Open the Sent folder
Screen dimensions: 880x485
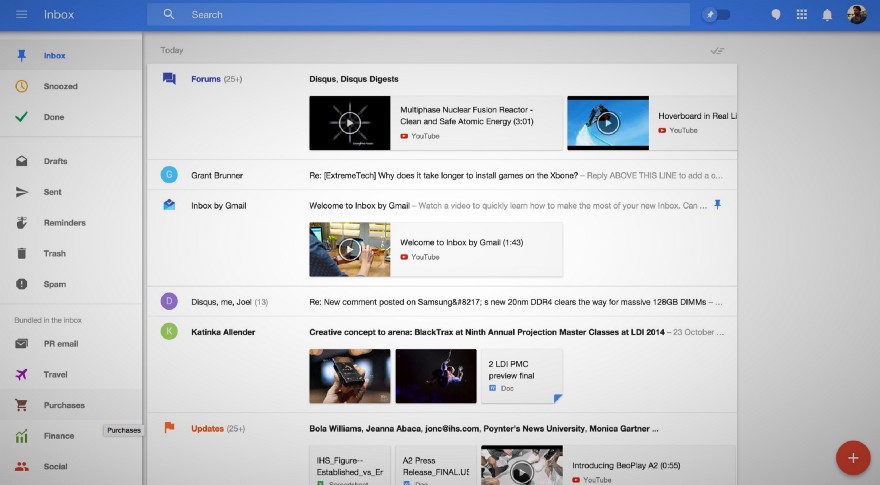tap(71, 192)
